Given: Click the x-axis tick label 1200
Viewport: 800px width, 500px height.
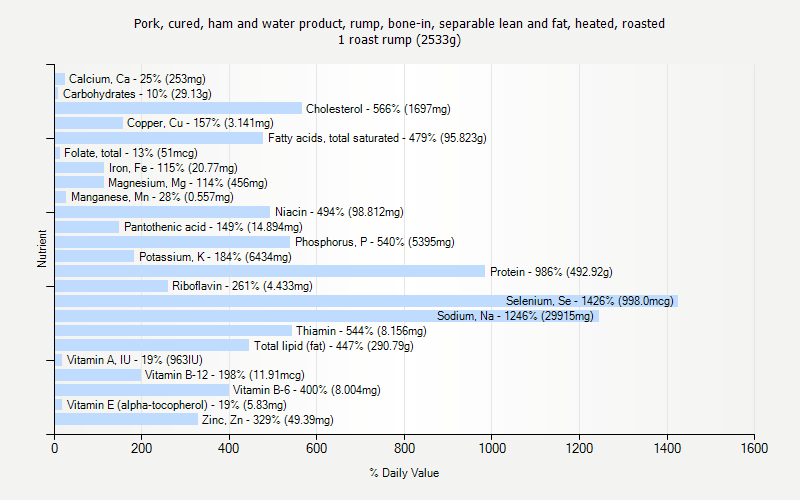Looking at the screenshot, I should pos(580,448).
